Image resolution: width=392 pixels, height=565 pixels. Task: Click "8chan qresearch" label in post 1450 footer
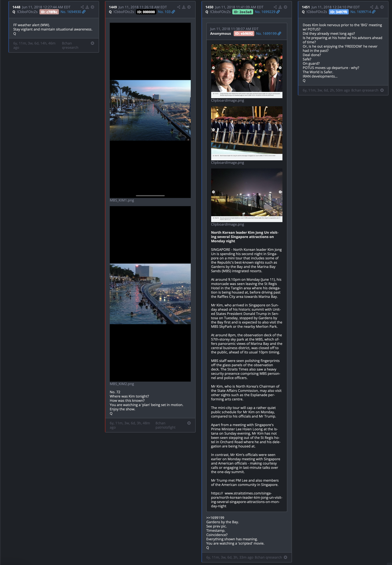pos(268,557)
